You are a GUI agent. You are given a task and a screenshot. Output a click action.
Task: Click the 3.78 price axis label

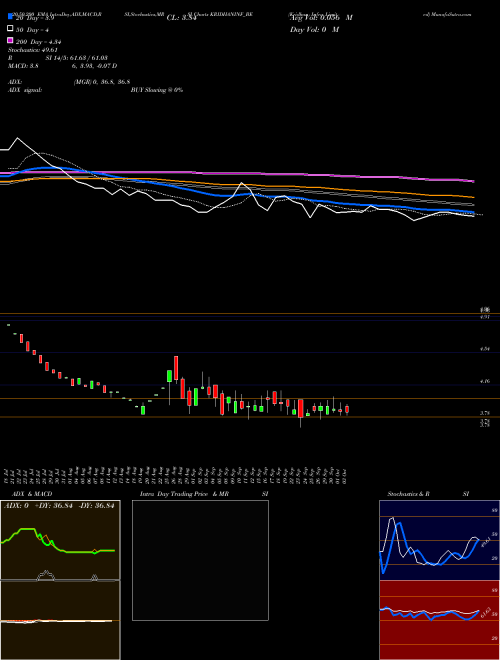[x=485, y=413]
